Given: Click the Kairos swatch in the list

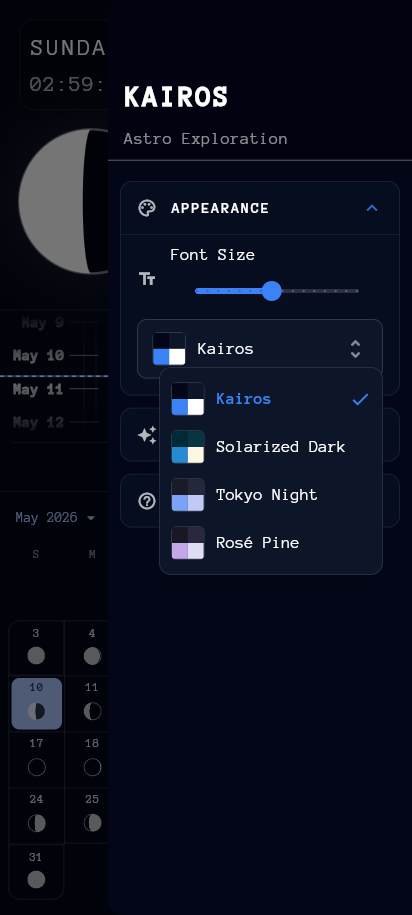Looking at the screenshot, I should pos(188,399).
